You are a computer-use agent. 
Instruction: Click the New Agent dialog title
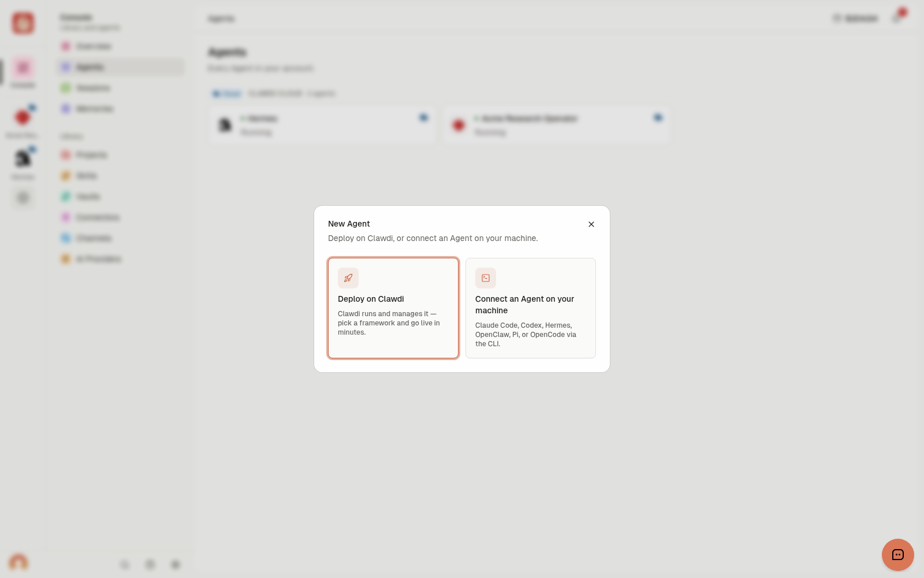point(349,224)
